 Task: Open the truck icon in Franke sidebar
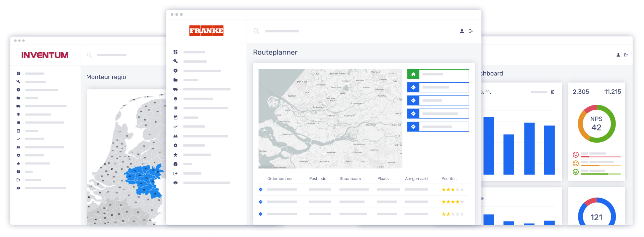click(x=175, y=89)
